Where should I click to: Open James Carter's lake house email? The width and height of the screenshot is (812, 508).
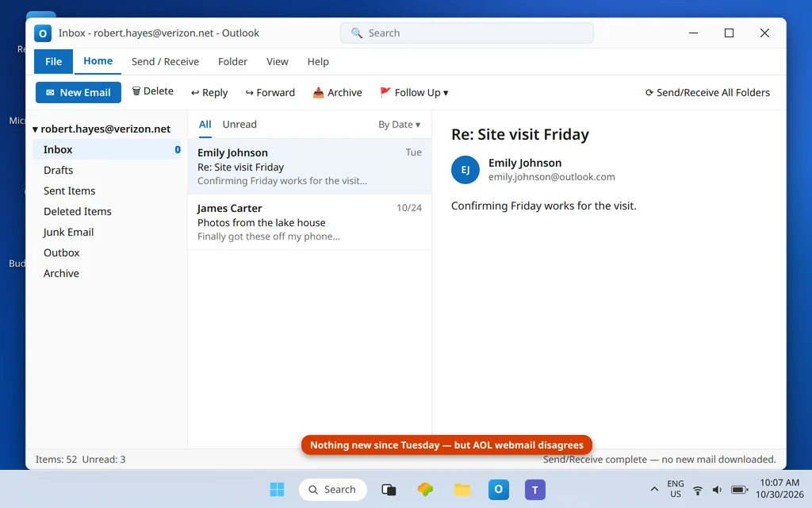pyautogui.click(x=310, y=222)
